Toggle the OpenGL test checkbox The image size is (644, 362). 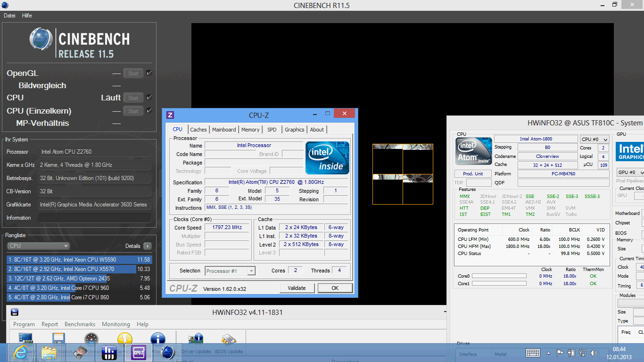pos(149,73)
